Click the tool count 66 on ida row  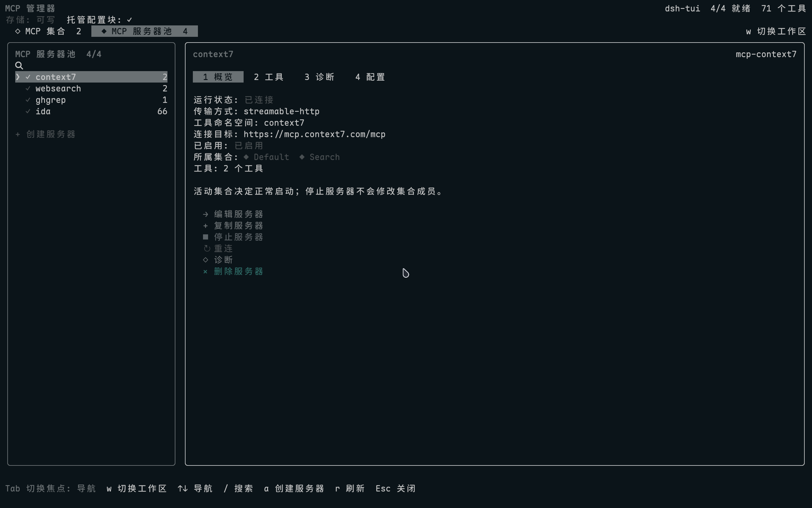[x=162, y=111]
